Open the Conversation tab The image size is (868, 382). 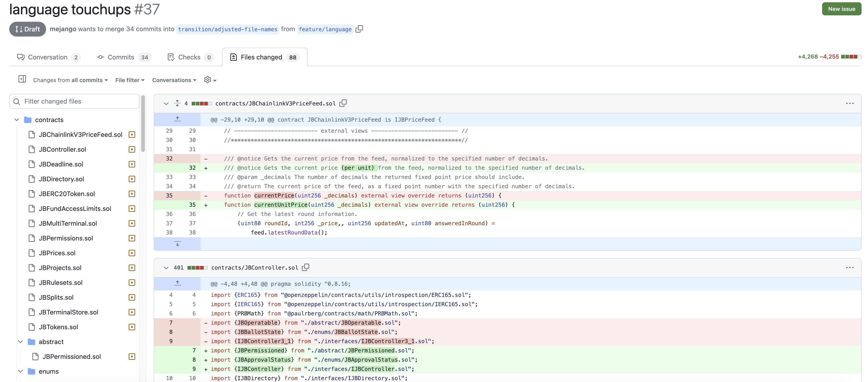49,57
